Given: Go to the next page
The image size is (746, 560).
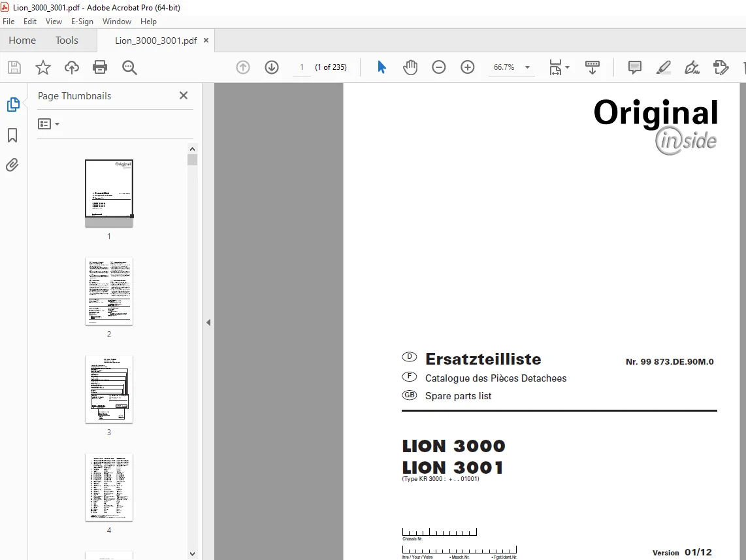Looking at the screenshot, I should click(272, 67).
